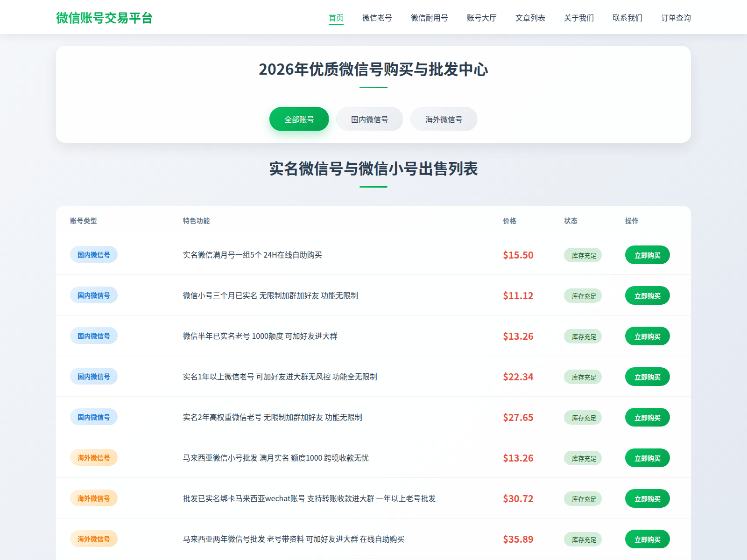This screenshot has height=560, width=747.
Task: Click 库存充足 status in $11.12 row
Action: point(583,296)
